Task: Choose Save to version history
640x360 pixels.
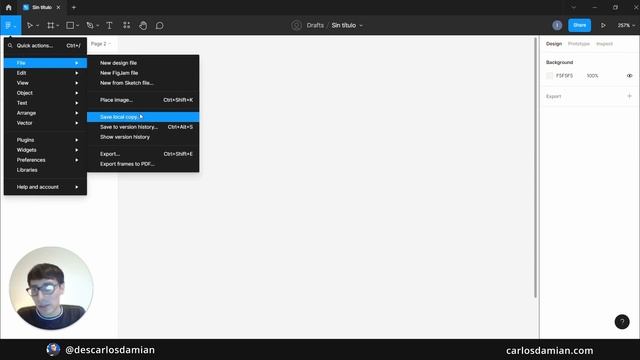Action: pyautogui.click(x=143, y=127)
